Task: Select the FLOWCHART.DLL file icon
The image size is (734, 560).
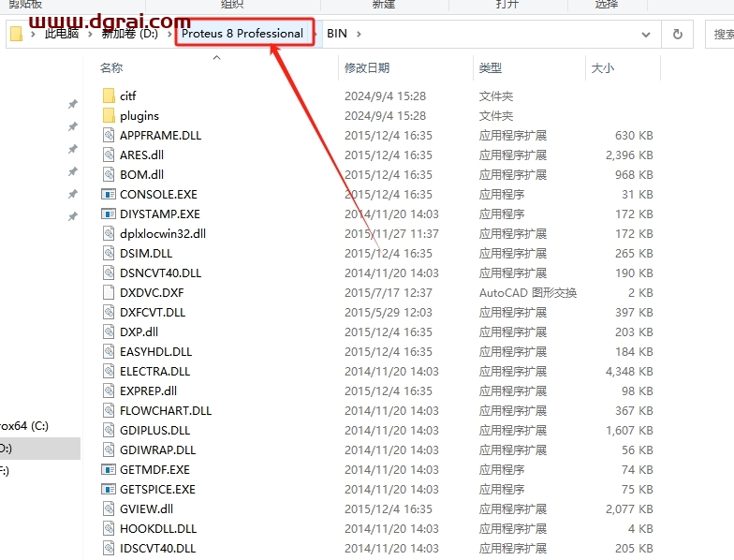Action: (x=109, y=410)
